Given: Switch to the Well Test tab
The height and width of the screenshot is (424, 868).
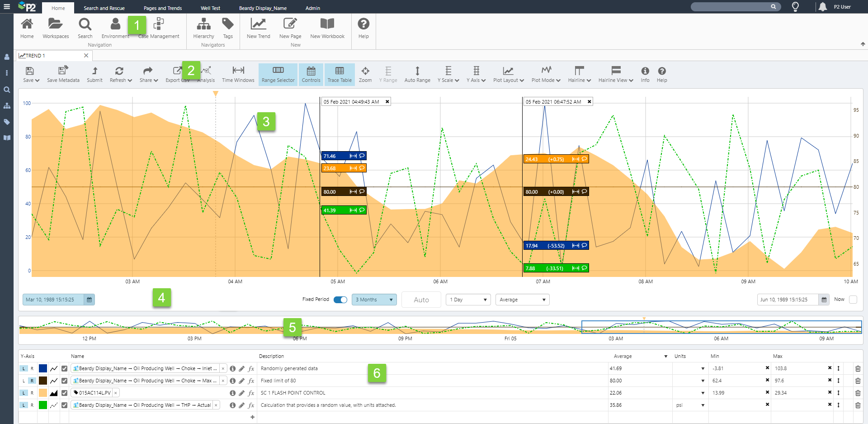Looking at the screenshot, I should tap(210, 8).
